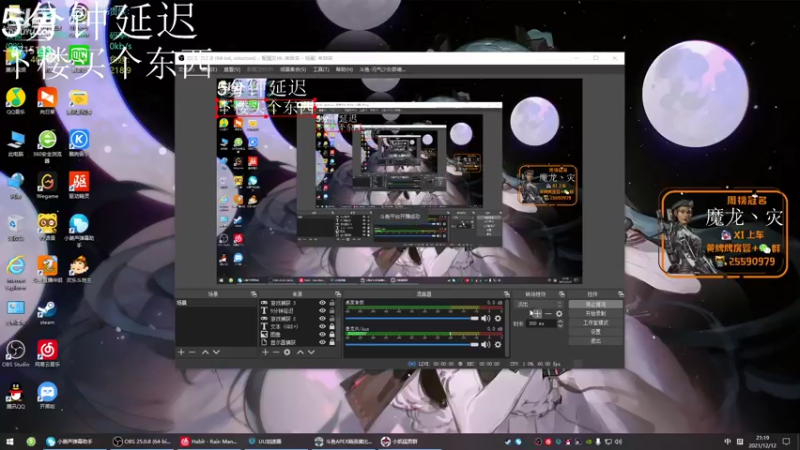Open the 淡出 transition type dropdown

click(x=540, y=304)
